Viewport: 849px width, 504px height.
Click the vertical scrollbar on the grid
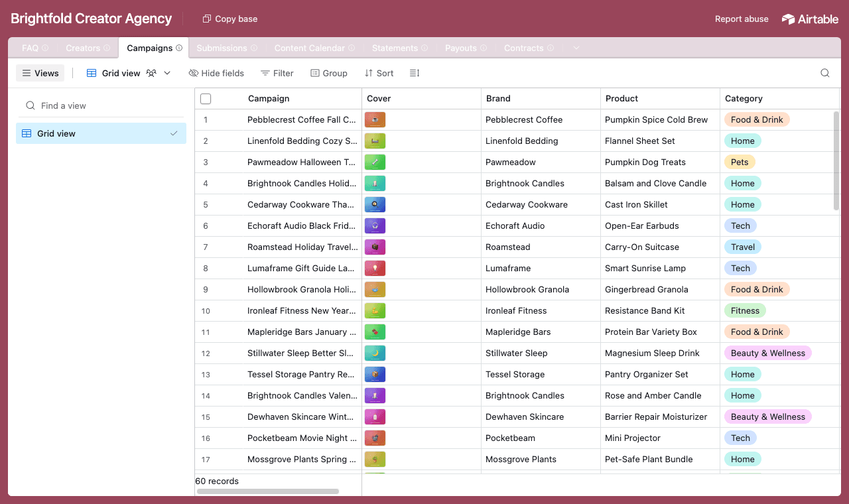[836, 160]
